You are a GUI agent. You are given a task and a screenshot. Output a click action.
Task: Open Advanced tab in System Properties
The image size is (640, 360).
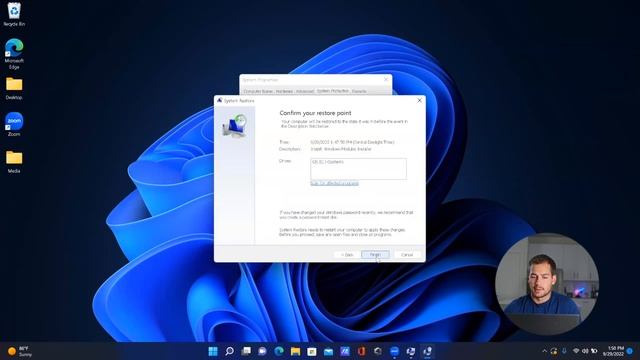point(304,91)
